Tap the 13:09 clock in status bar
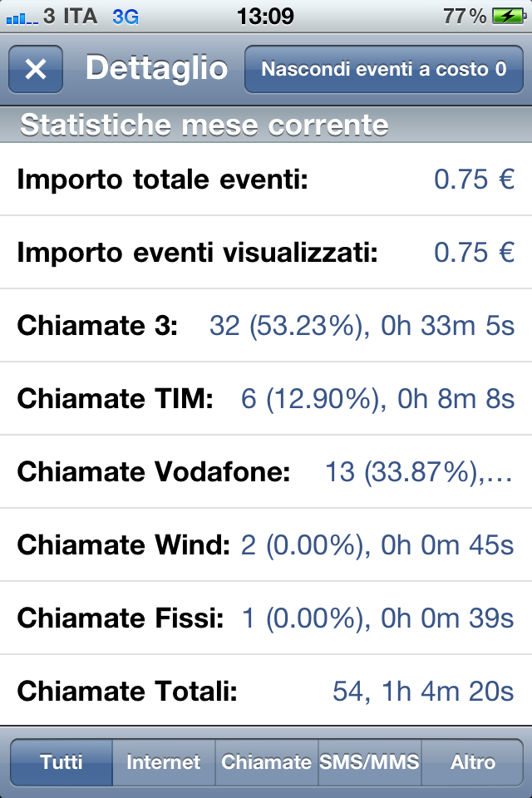Image resolution: width=532 pixels, height=798 pixels. click(265, 17)
